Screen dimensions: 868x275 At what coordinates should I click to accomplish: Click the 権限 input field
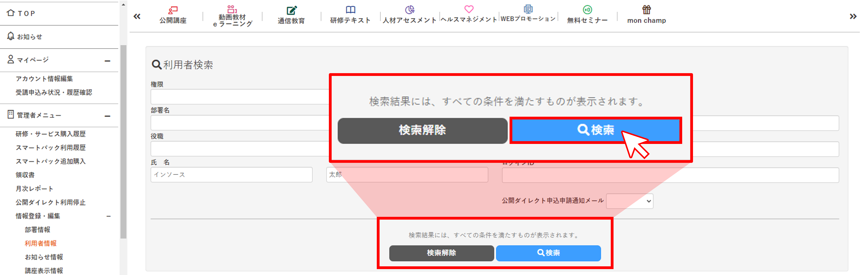pyautogui.click(x=240, y=97)
